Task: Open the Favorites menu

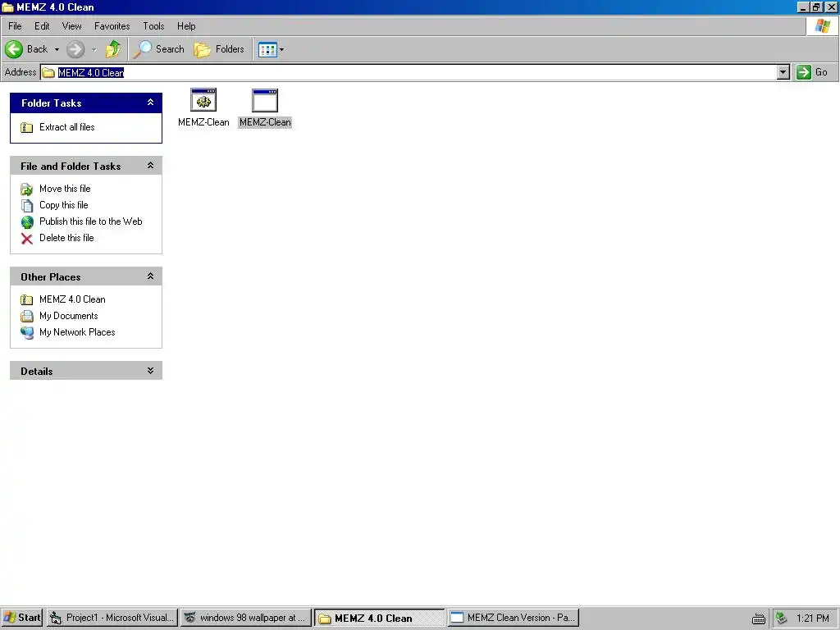Action: click(112, 25)
